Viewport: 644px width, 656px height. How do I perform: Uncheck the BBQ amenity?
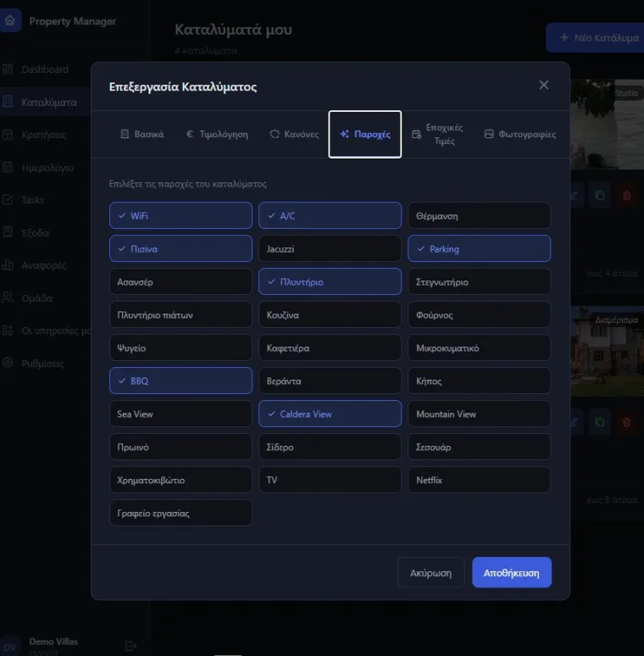pyautogui.click(x=180, y=381)
